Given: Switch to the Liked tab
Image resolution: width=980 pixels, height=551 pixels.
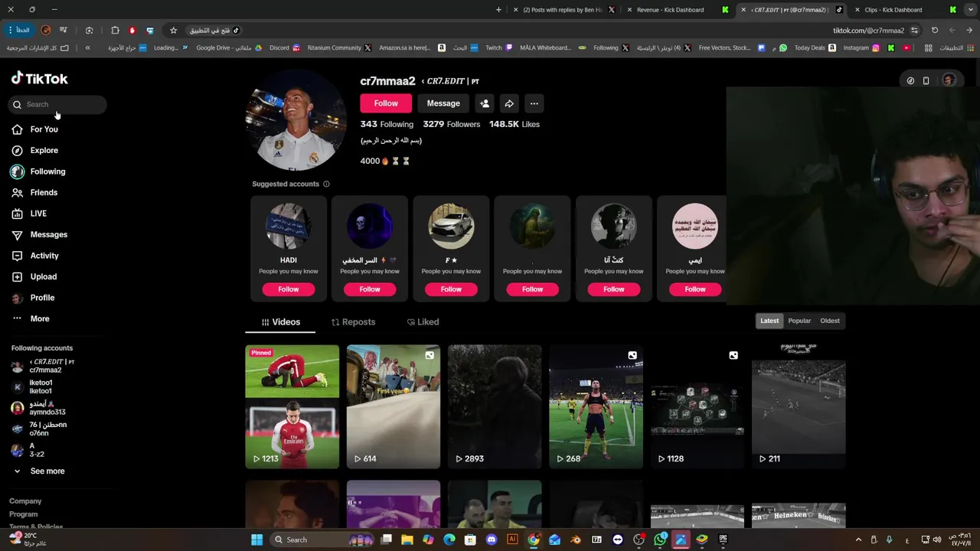Looking at the screenshot, I should pos(423,322).
